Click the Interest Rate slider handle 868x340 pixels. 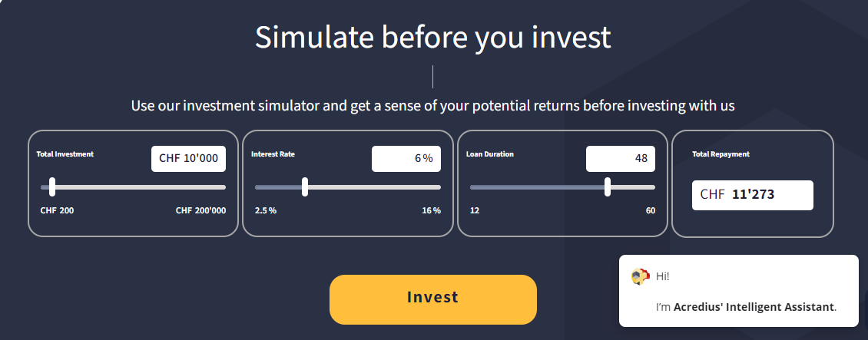305,187
